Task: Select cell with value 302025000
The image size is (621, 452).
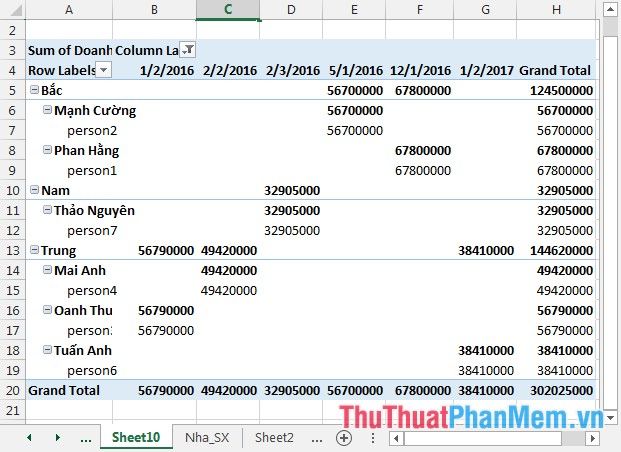Action: coord(556,390)
